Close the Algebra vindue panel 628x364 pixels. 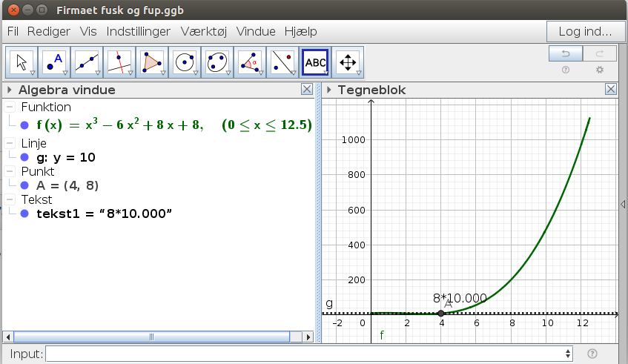[307, 89]
